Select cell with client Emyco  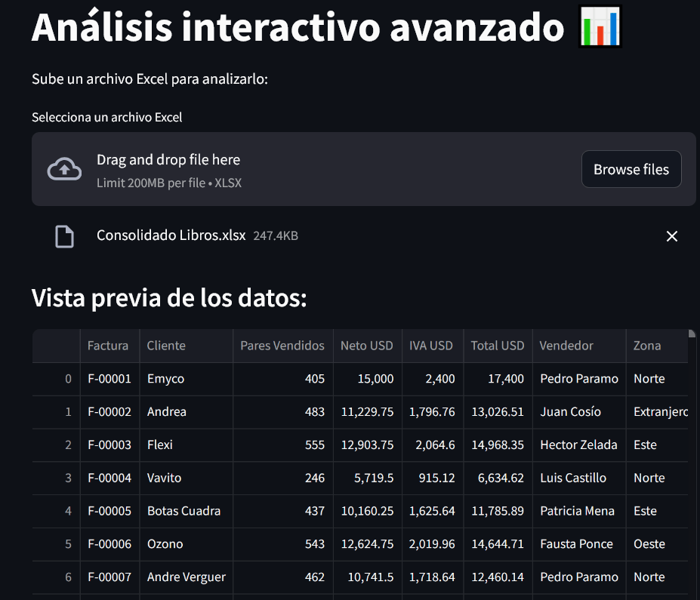[x=187, y=379]
